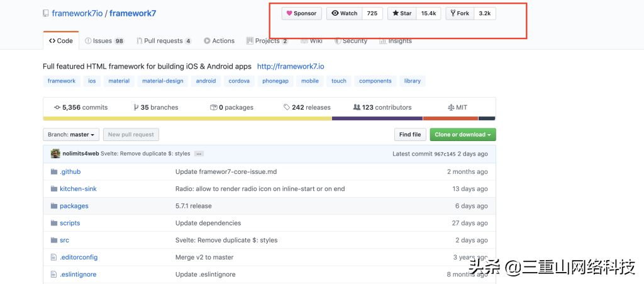Image resolution: width=644 pixels, height=284 pixels.
Task: Open the framework7 repository name link
Action: click(x=133, y=14)
